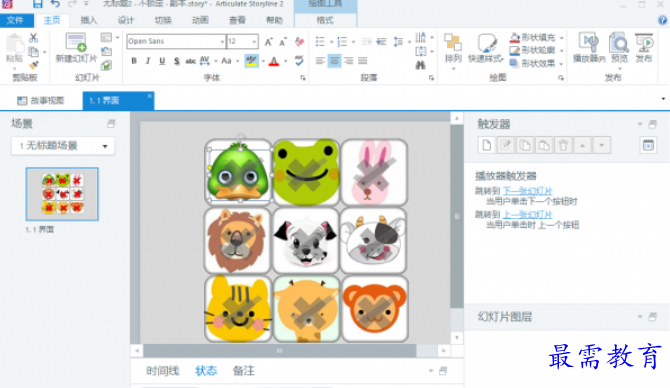
Task: Select slide 1.1 界面 thumbnail
Action: [x=62, y=194]
